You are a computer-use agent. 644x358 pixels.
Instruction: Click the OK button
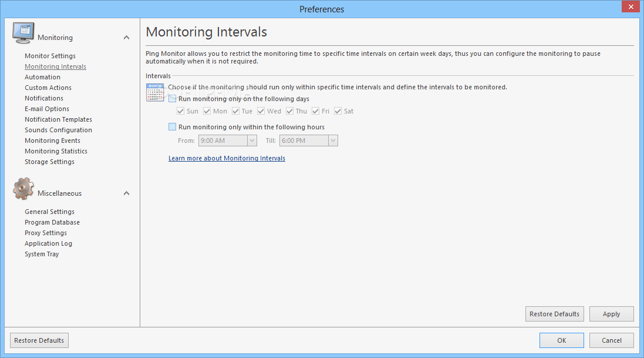point(561,340)
